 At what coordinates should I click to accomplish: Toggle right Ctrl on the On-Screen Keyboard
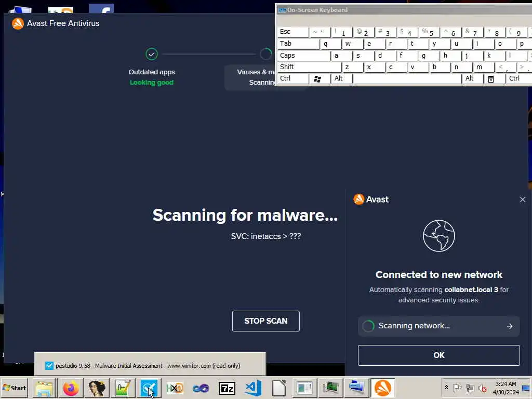pyautogui.click(x=519, y=79)
